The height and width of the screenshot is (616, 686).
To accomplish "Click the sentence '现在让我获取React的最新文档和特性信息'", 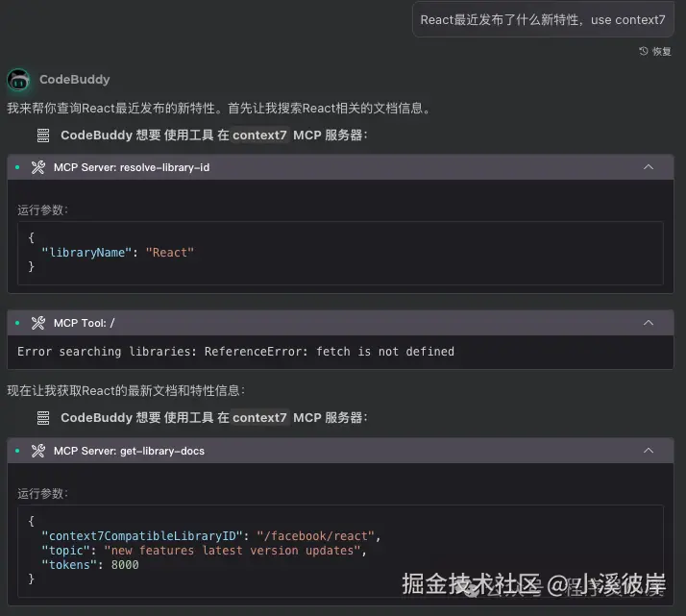I will (x=126, y=390).
